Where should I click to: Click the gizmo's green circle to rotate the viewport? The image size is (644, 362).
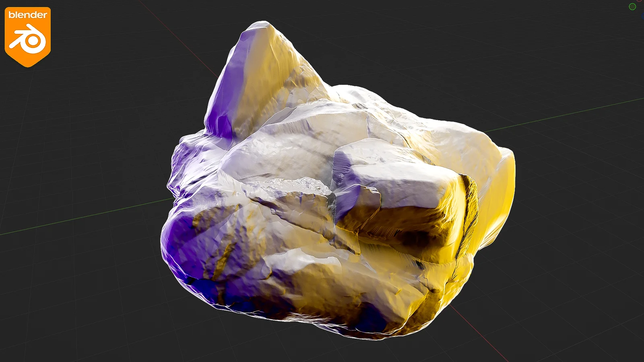pyautogui.click(x=632, y=6)
